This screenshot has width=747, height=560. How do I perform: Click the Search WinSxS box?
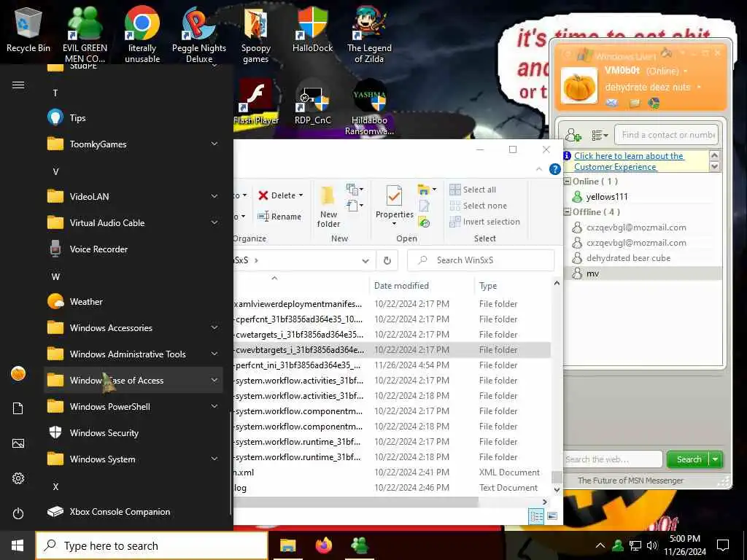481,260
